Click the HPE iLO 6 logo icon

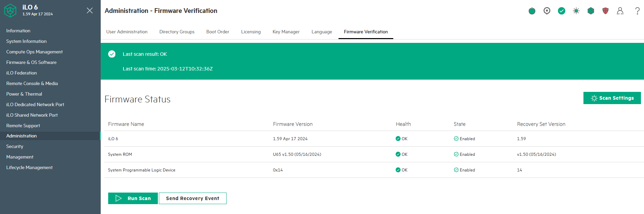tap(10, 11)
